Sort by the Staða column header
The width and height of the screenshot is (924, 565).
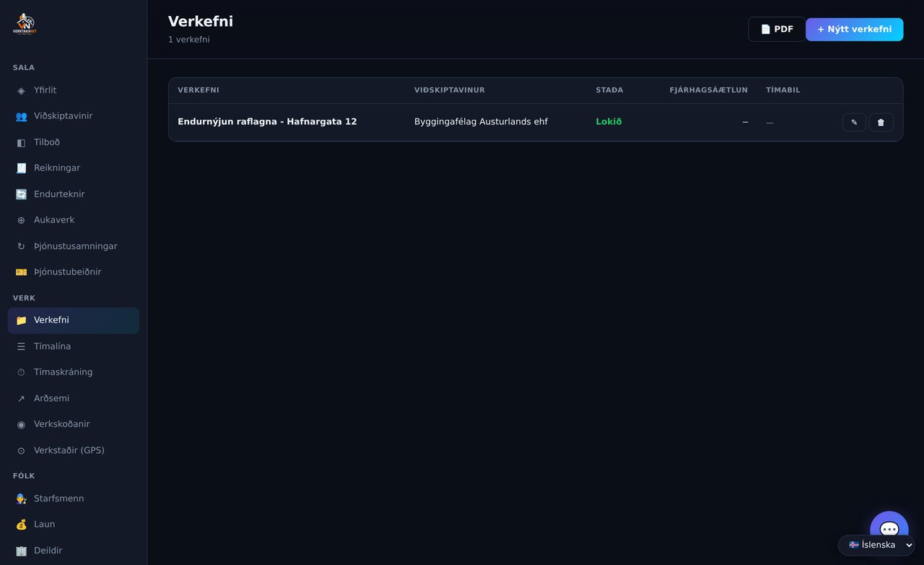point(609,90)
